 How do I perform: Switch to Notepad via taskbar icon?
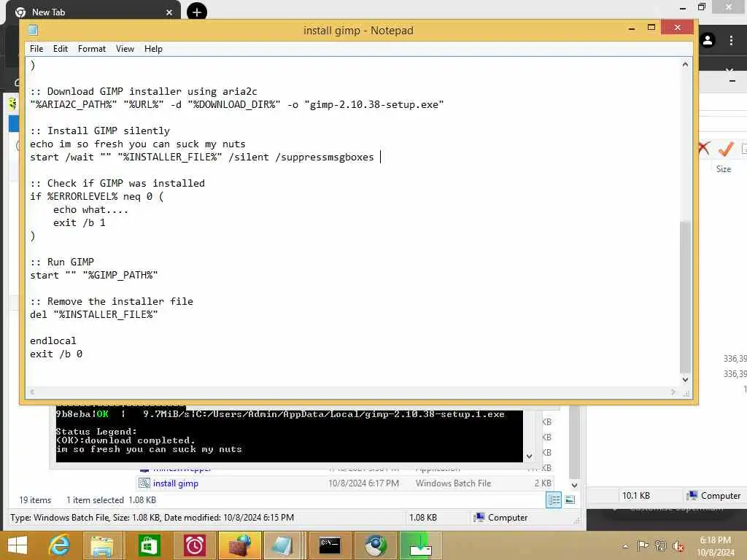[282, 545]
